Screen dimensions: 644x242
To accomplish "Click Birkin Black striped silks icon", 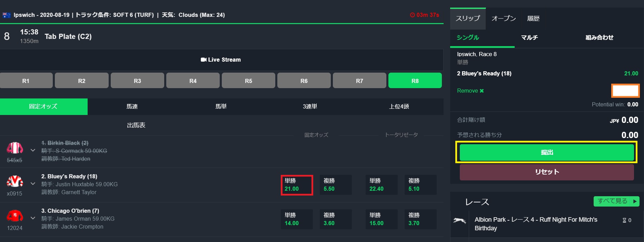I will (15, 148).
